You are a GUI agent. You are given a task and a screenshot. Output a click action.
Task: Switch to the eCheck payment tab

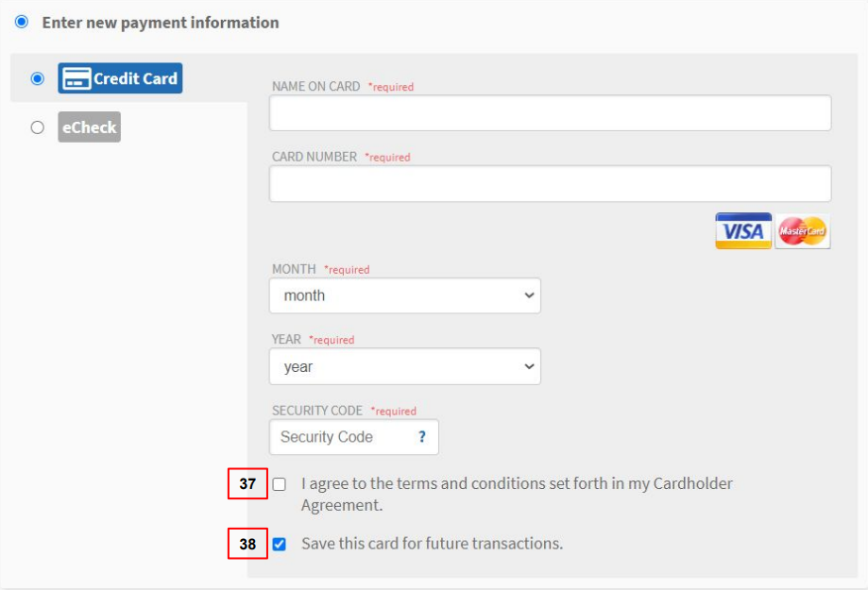[x=89, y=126]
